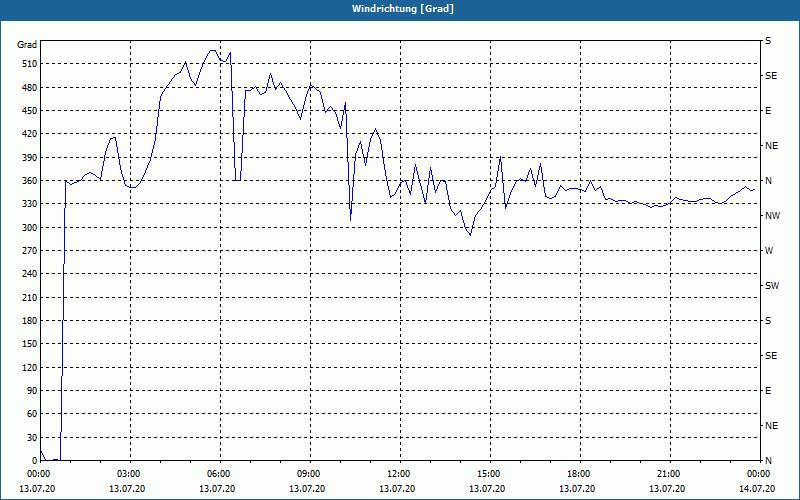Select the '00:00' label above 14.07.20
The image size is (800, 500).
[x=758, y=474]
